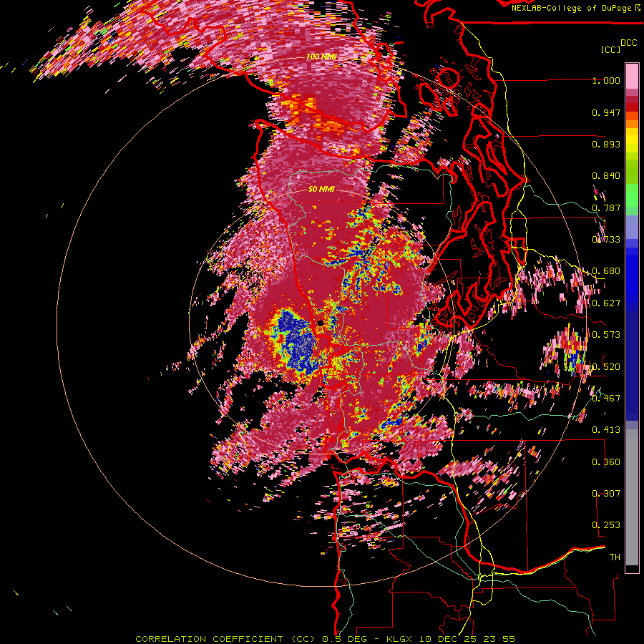Select the 0.573 legend value
644x644 pixels.
(606, 335)
